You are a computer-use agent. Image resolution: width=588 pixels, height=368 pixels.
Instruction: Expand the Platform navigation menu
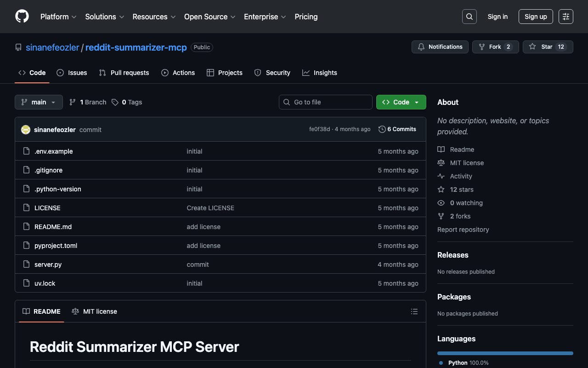click(58, 17)
